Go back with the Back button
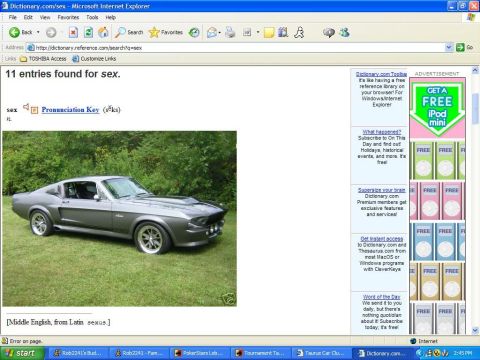The image size is (480, 360). tap(20, 32)
